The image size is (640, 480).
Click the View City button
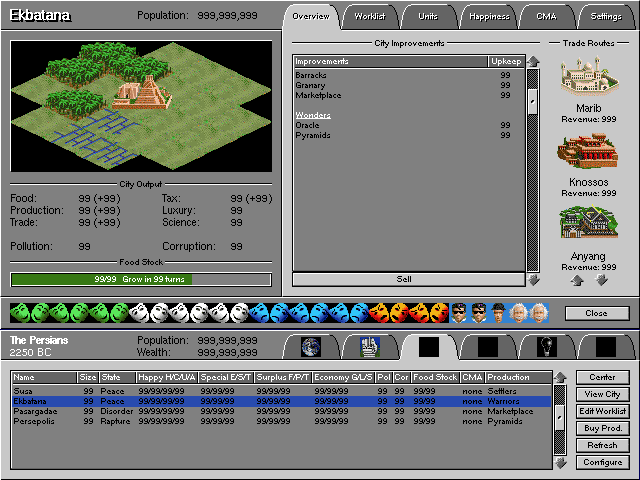[x=602, y=394]
